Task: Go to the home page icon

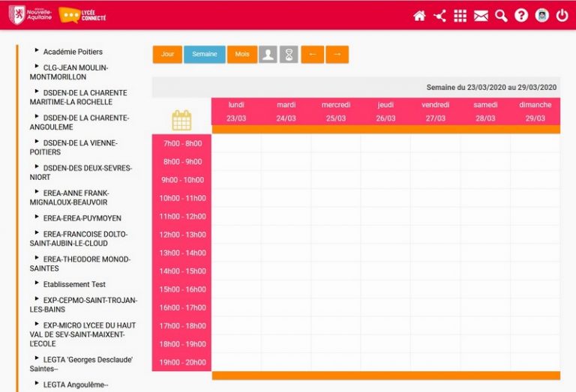Action: pos(419,16)
